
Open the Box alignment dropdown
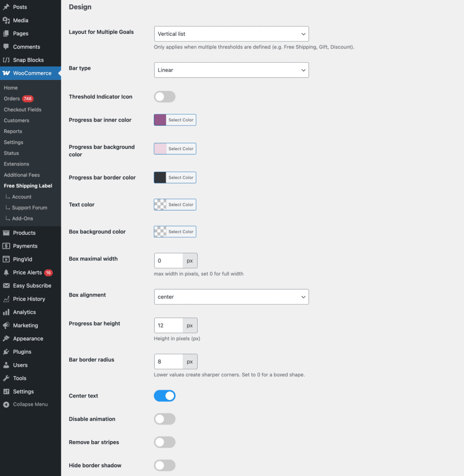pyautogui.click(x=231, y=297)
